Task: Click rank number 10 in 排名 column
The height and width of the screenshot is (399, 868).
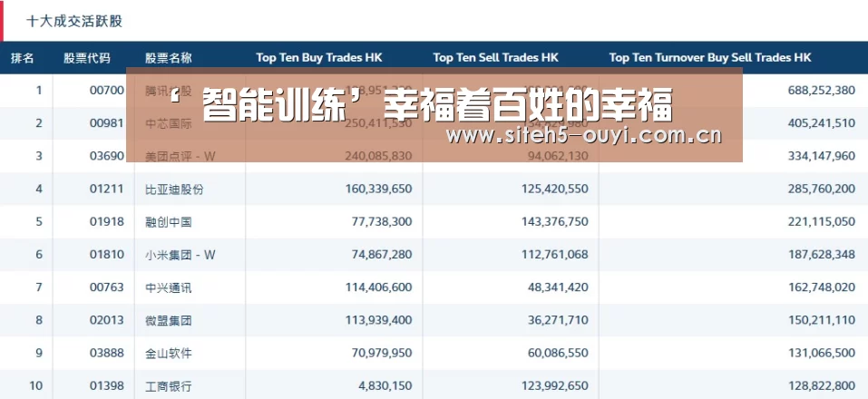Action: [36, 385]
